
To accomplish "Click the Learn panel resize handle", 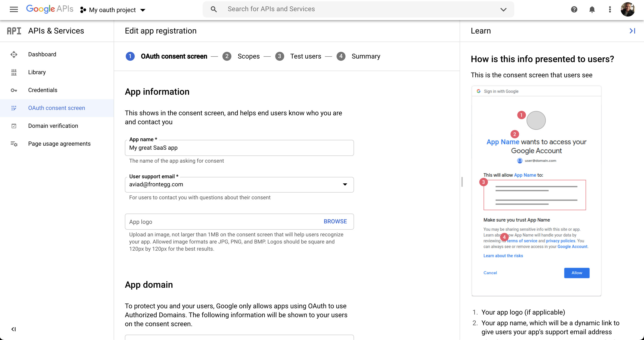I will pyautogui.click(x=462, y=182).
